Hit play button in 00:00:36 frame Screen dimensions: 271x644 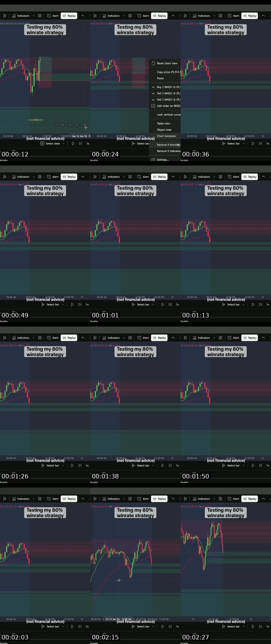point(253,144)
